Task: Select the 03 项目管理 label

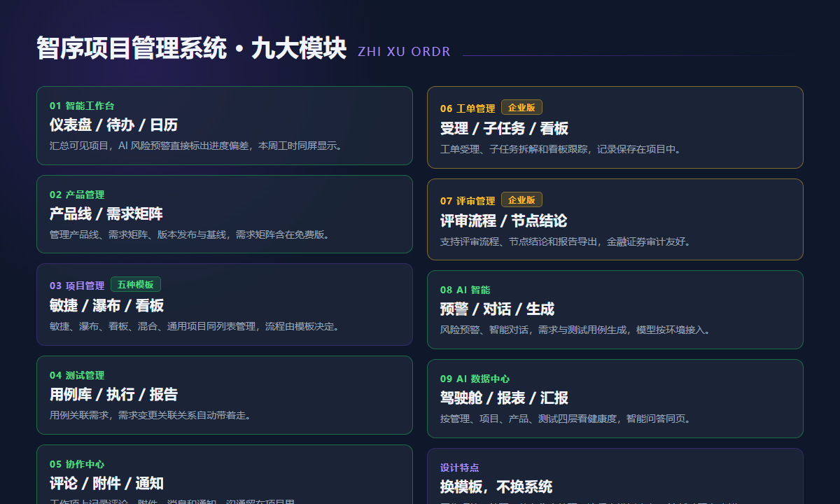Action: [x=77, y=286]
